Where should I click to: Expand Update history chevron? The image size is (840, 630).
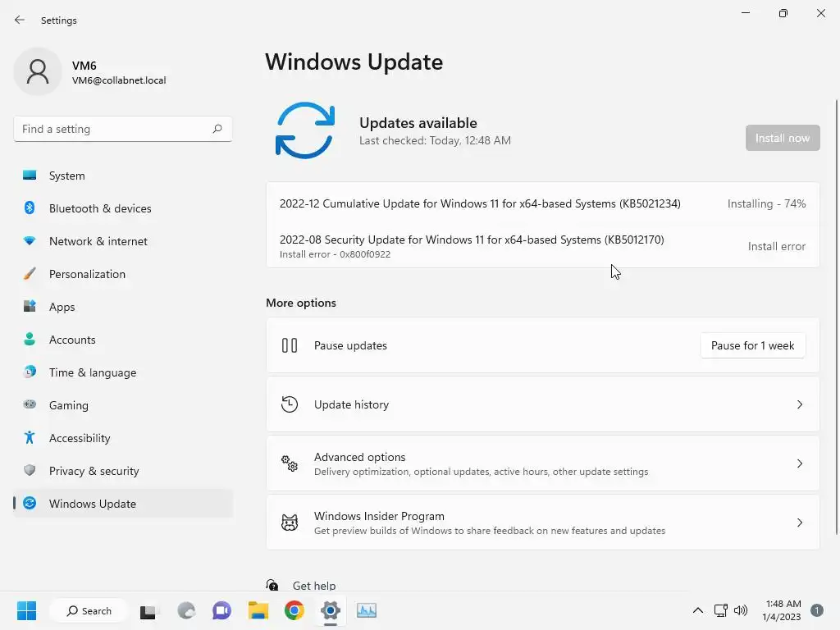tap(799, 404)
